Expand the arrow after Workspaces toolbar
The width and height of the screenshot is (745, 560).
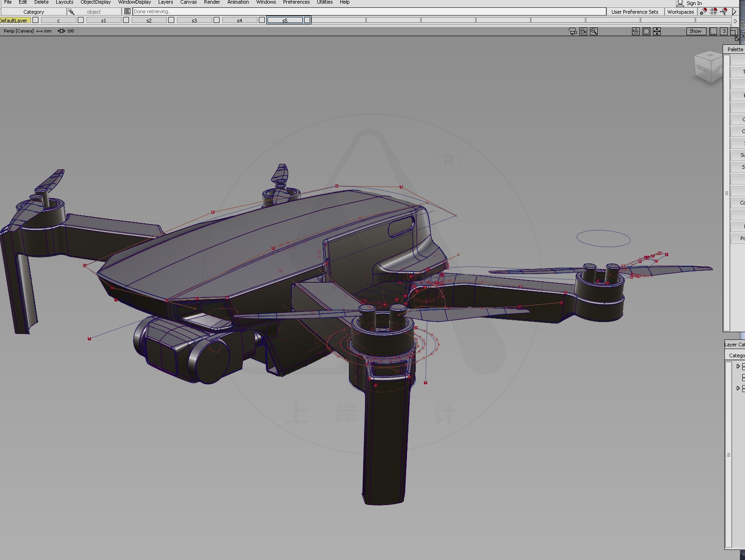[734, 11]
